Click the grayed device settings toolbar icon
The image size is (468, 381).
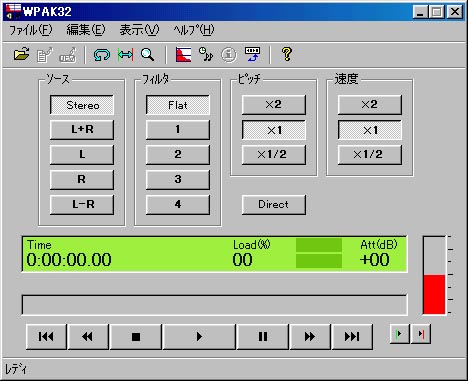point(68,54)
